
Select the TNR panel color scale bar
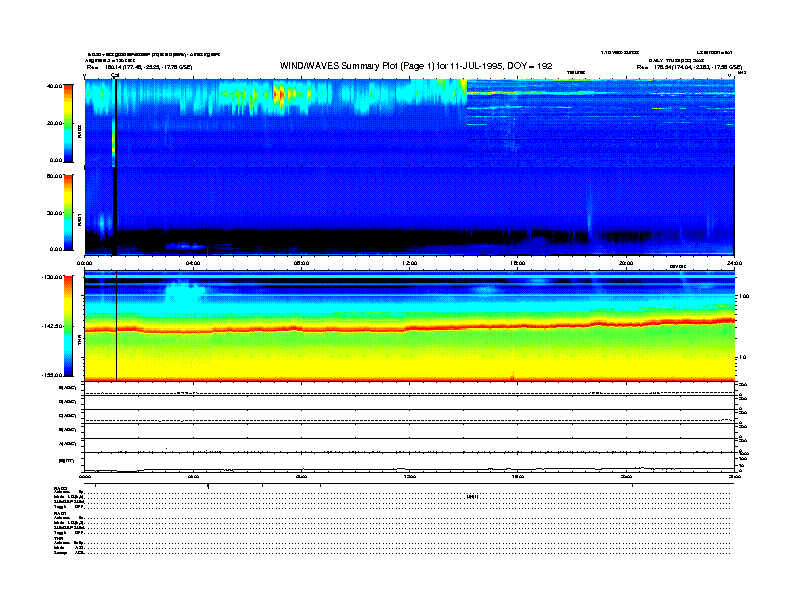pyautogui.click(x=68, y=326)
